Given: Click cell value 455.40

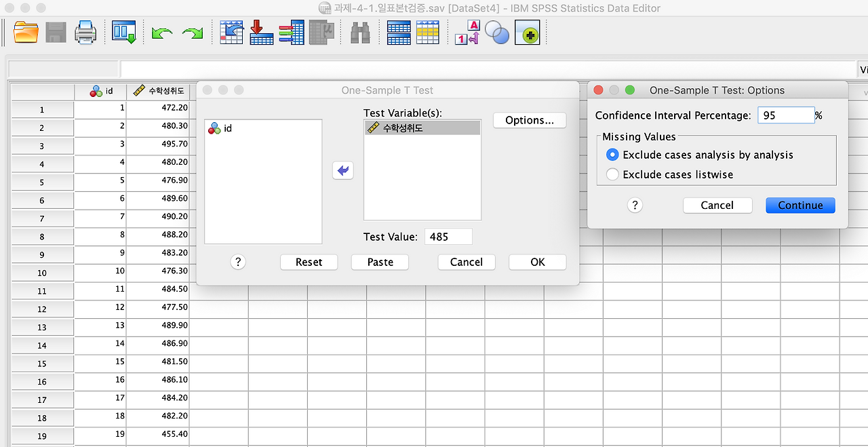Looking at the screenshot, I should (157, 433).
